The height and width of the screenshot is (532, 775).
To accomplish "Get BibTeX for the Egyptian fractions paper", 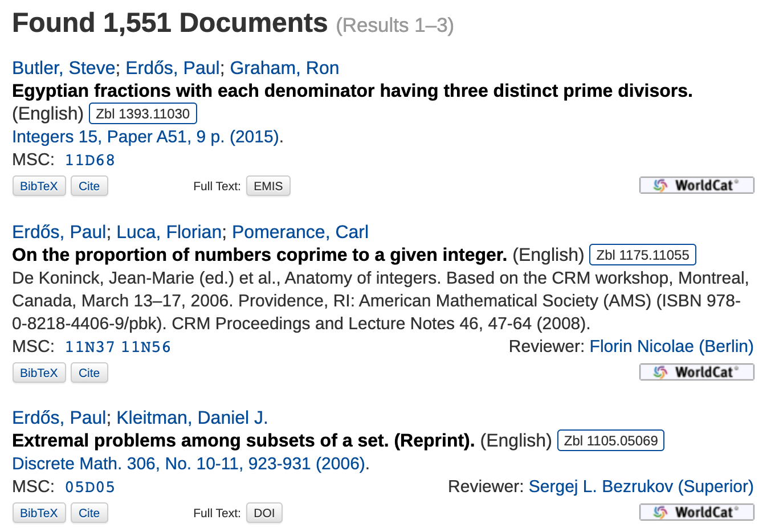I will coord(39,186).
